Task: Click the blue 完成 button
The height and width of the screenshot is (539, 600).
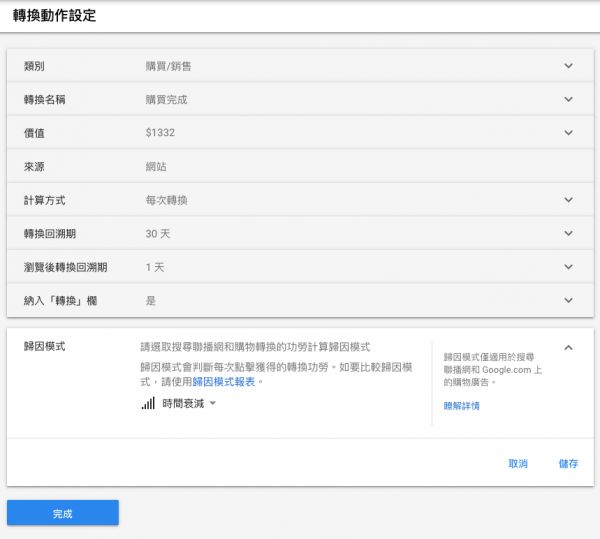Action: (x=63, y=513)
